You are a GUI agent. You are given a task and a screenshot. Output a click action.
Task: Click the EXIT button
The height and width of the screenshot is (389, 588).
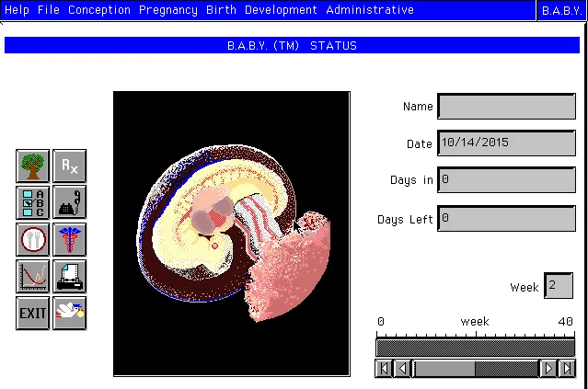point(32,314)
